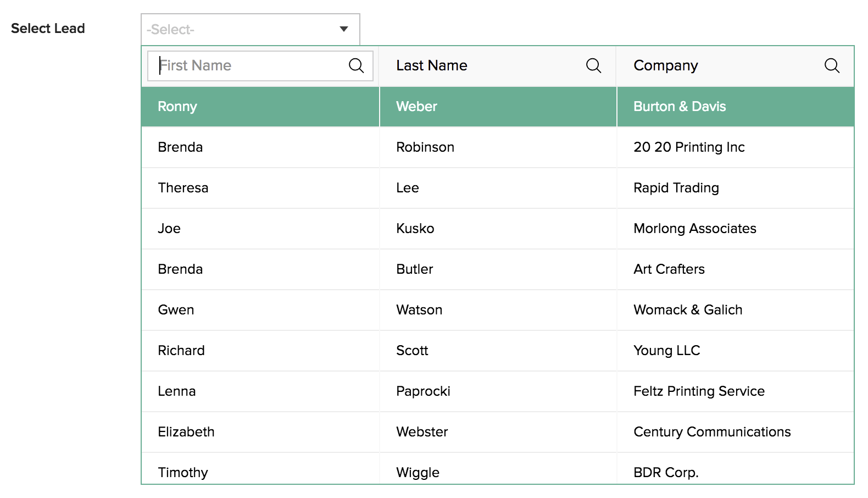Select company Young LLC
Screen dimensions: 868x498
coord(667,351)
